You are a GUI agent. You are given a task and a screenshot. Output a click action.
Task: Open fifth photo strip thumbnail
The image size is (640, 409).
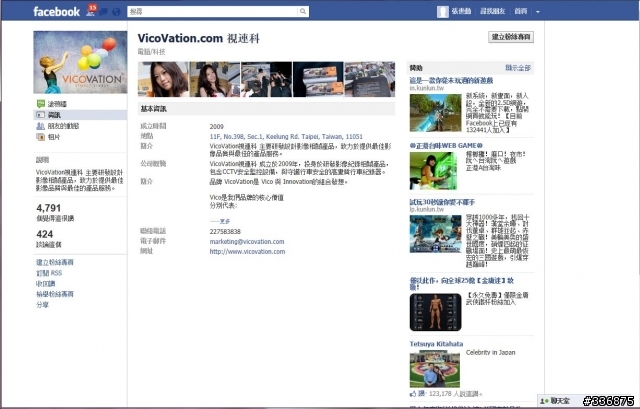pos(370,79)
